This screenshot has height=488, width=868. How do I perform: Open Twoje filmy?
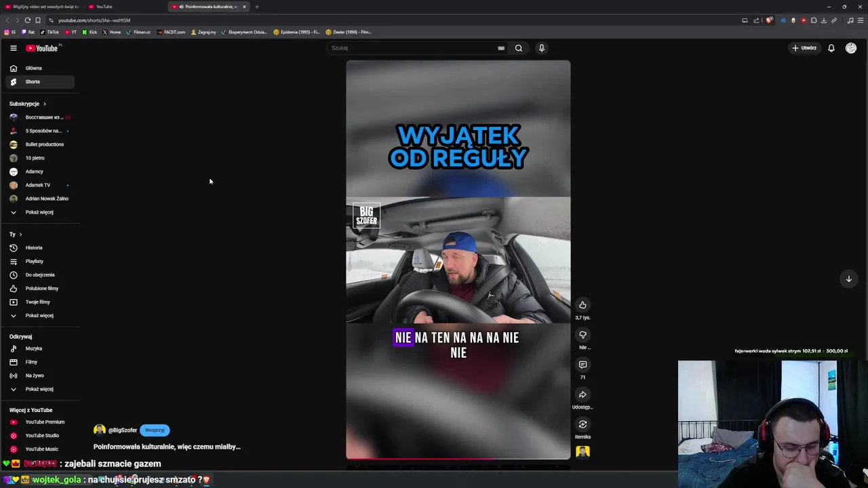tap(40, 302)
